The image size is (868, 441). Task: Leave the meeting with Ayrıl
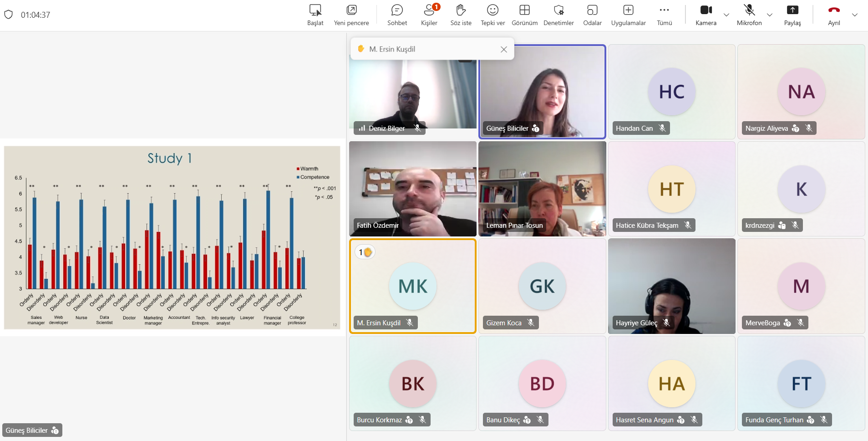click(x=834, y=15)
